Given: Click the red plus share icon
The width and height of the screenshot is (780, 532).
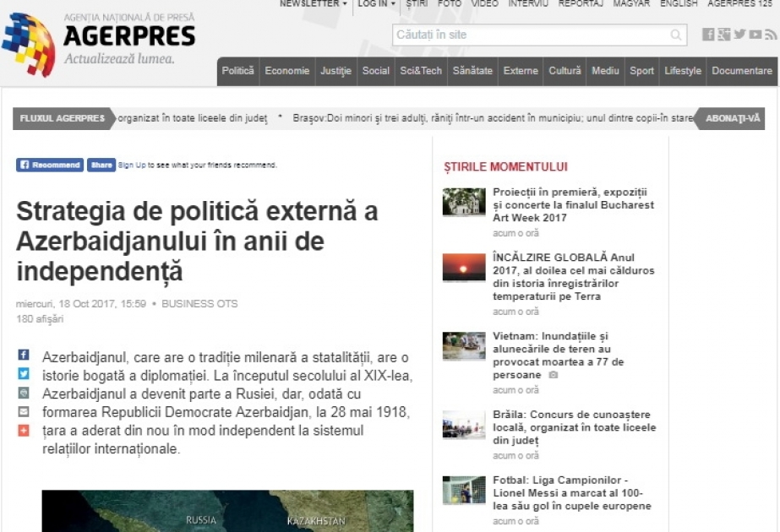Looking at the screenshot, I should pyautogui.click(x=24, y=431).
